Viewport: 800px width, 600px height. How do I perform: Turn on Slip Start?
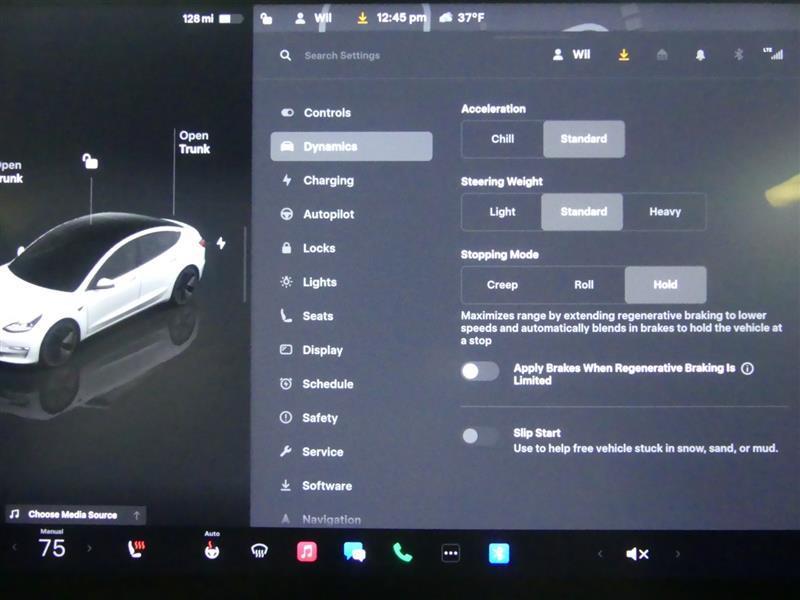(x=479, y=435)
